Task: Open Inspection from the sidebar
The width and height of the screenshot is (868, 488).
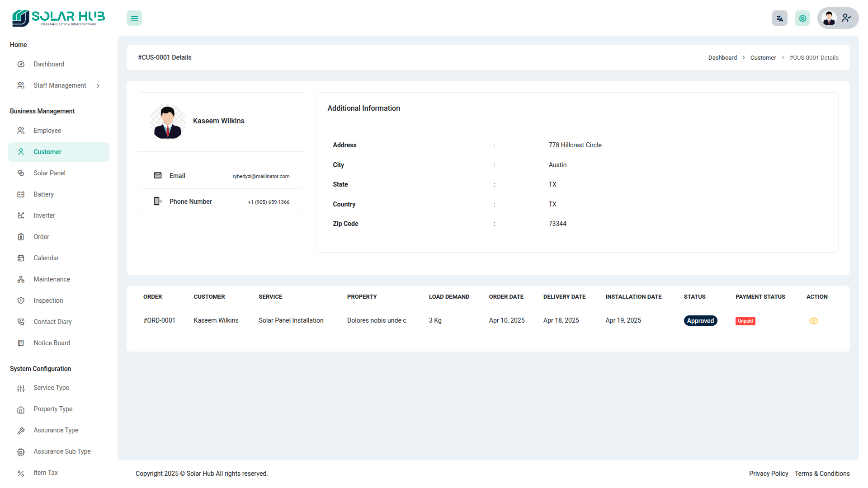Action: pos(48,300)
